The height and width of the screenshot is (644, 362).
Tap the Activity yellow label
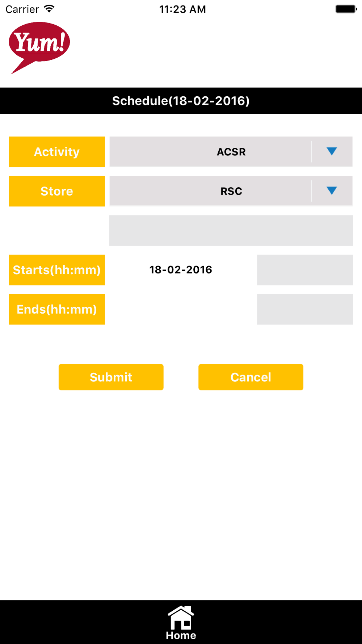tap(57, 152)
